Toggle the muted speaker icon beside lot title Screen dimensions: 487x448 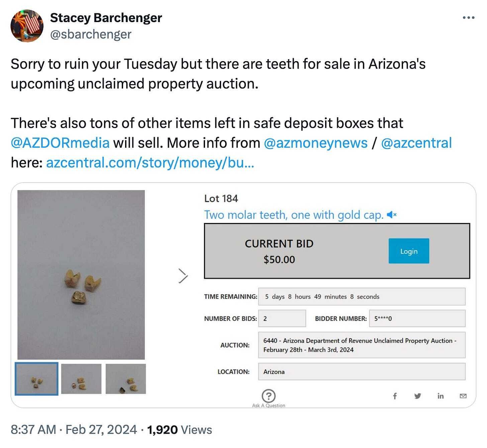tap(391, 215)
